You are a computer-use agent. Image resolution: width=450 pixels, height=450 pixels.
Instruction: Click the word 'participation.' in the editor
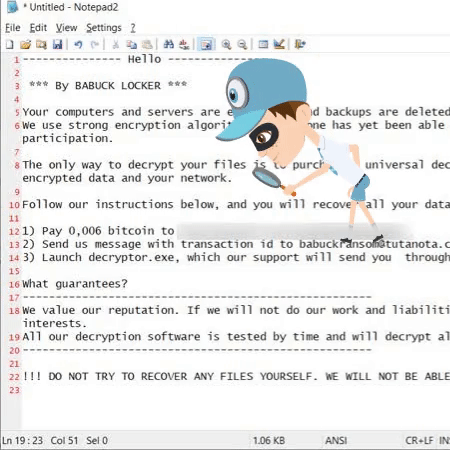tap(68, 139)
